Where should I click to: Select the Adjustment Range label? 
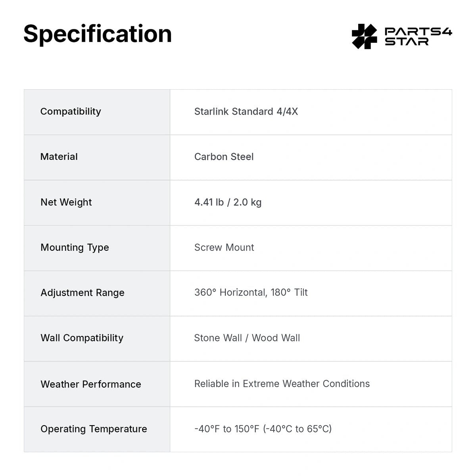(x=83, y=293)
